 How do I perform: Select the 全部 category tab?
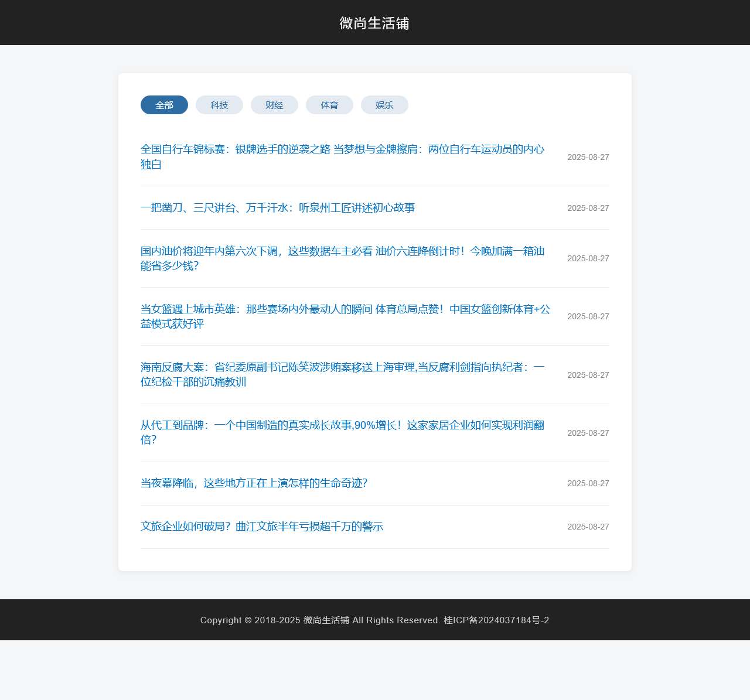(164, 105)
